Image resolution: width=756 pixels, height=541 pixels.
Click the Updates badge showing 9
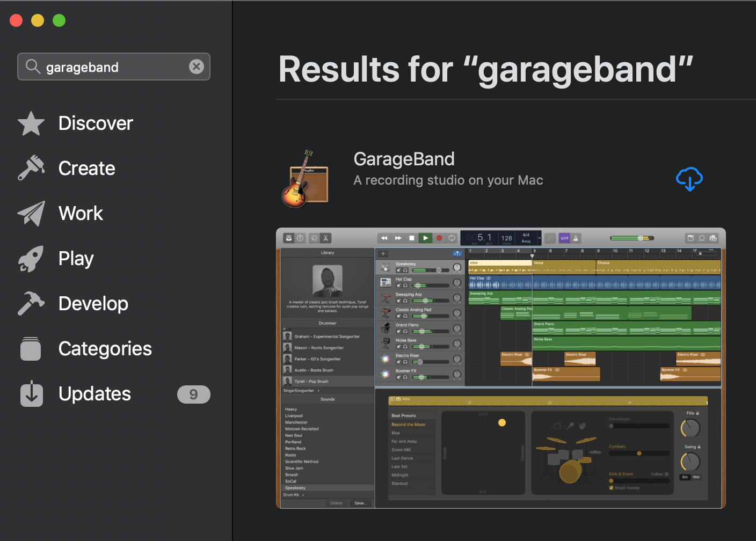coord(193,394)
